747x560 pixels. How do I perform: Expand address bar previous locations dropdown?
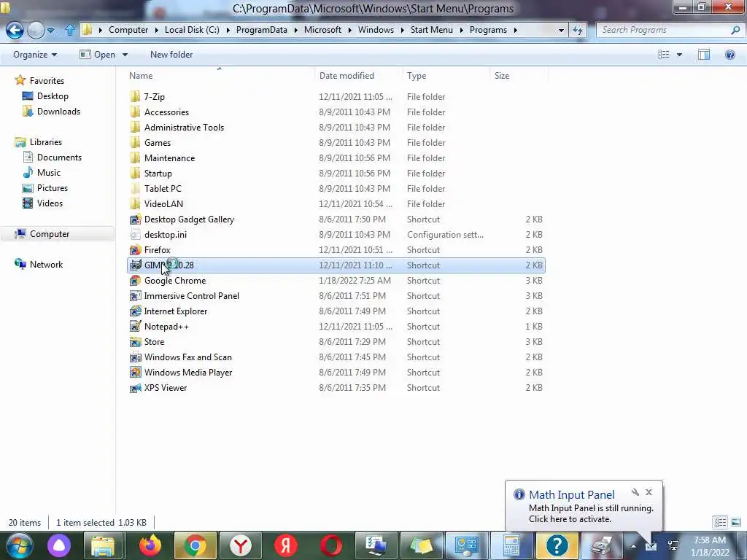tap(561, 30)
